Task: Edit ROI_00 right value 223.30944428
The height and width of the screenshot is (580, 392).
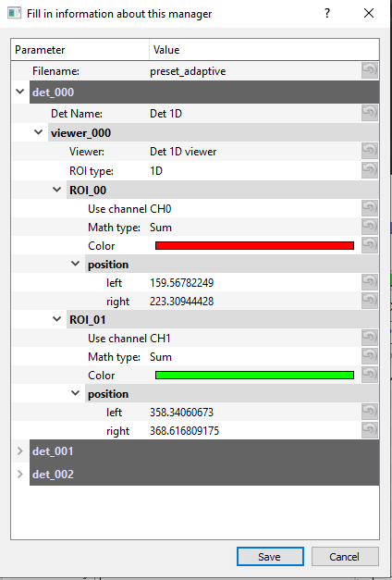Action: pyautogui.click(x=181, y=302)
